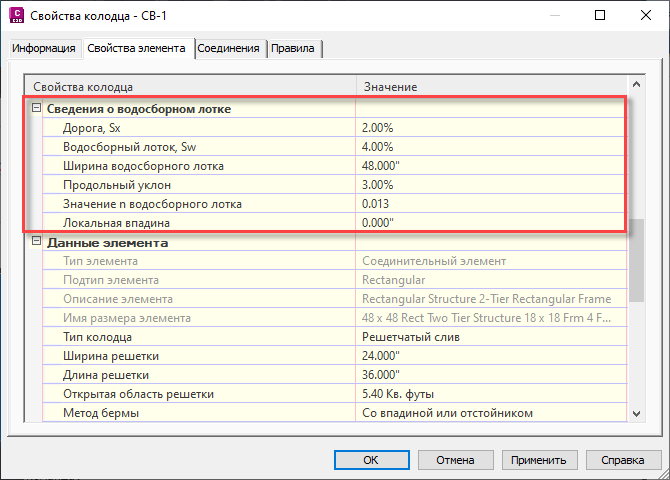Edit the Продольный уклон value 3.00%
This screenshot has height=480, width=670.
pos(490,184)
